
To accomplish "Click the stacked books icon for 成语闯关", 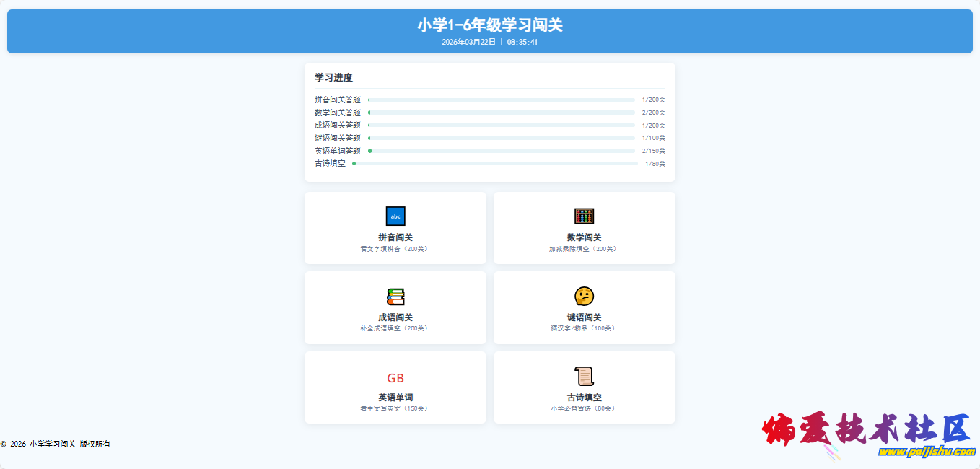I will 395,296.
